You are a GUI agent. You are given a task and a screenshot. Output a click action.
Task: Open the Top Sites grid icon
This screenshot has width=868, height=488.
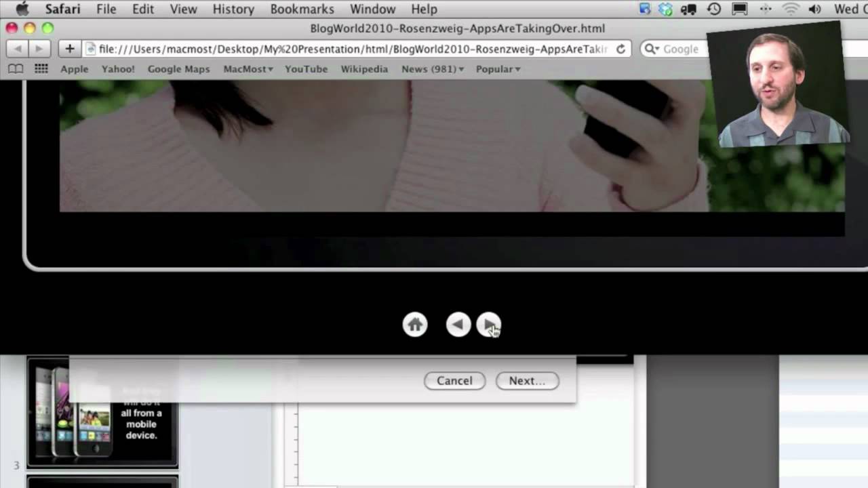[41, 69]
